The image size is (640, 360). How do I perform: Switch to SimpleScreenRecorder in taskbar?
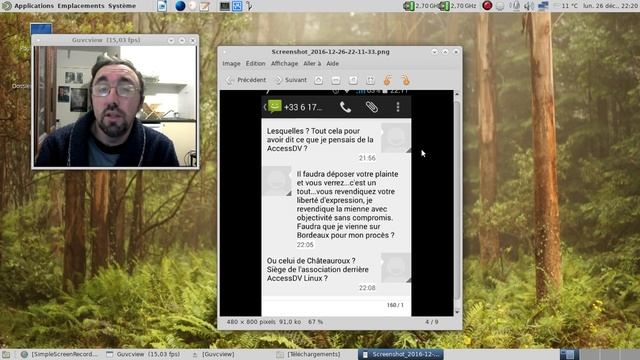60,354
